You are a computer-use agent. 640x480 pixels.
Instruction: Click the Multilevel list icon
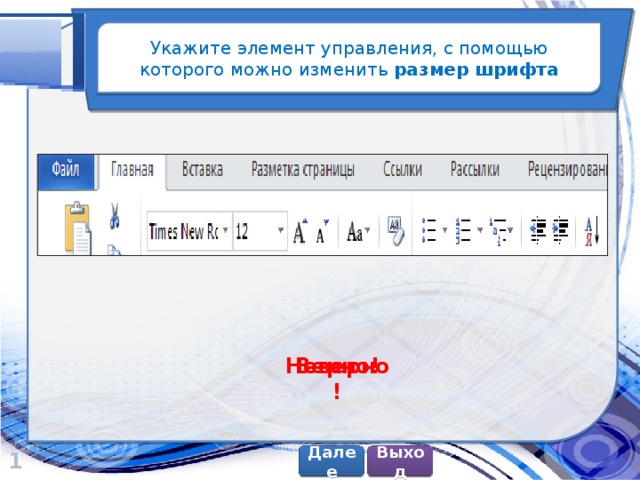(x=498, y=231)
